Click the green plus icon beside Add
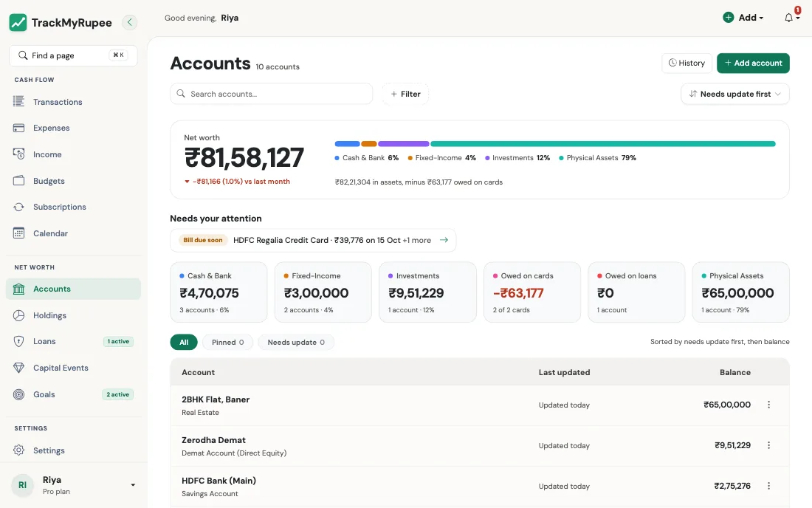Image resolution: width=812 pixels, height=508 pixels. pos(728,17)
